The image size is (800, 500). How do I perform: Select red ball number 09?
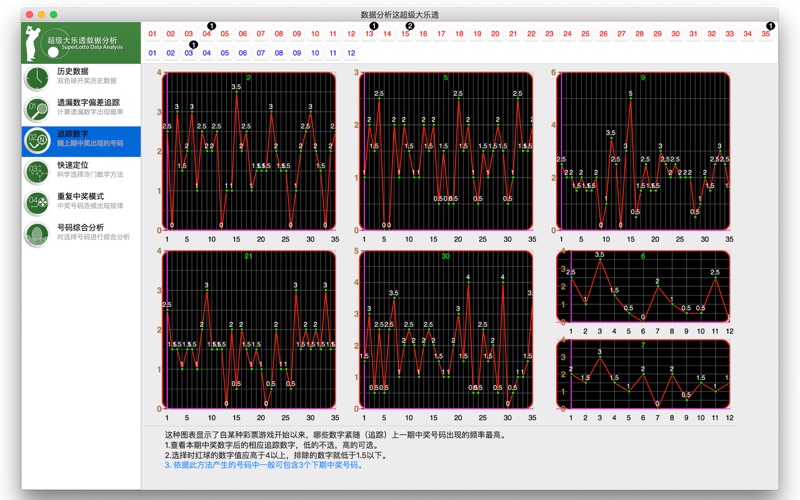click(297, 34)
